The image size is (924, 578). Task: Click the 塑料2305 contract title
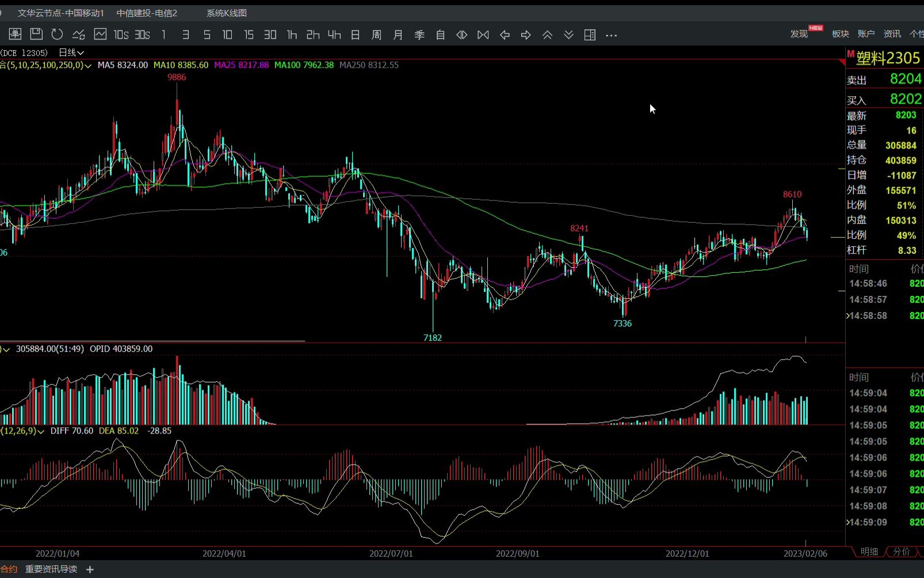(888, 58)
